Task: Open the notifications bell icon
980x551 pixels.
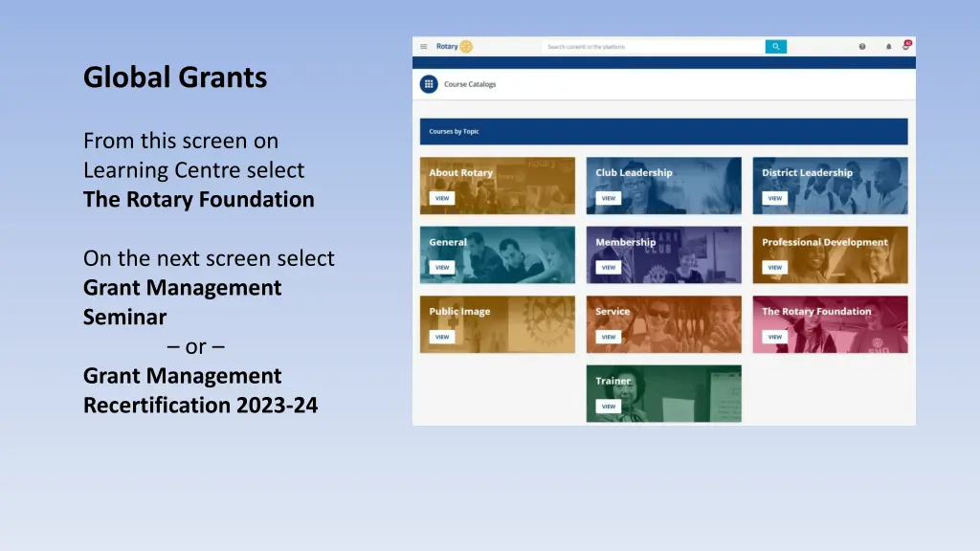Action: (x=888, y=47)
